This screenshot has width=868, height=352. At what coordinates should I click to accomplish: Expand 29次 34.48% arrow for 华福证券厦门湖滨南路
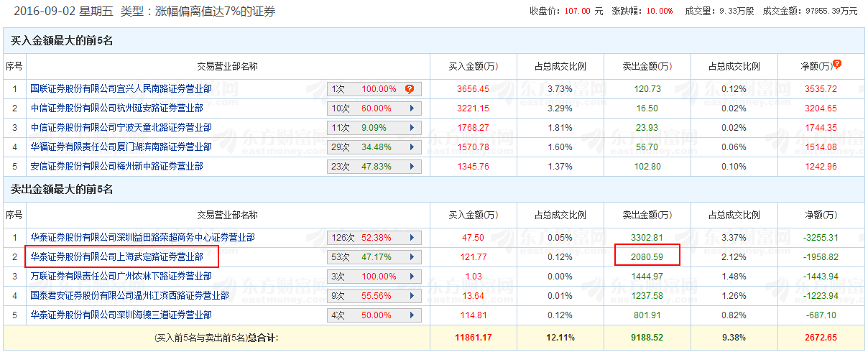coord(412,147)
